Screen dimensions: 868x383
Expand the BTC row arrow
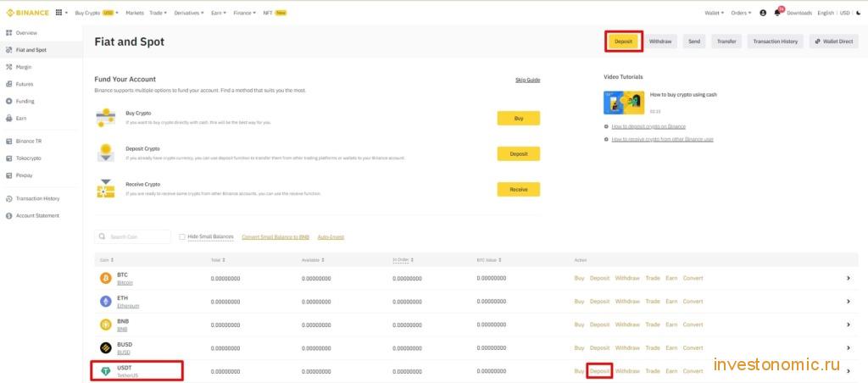pos(848,278)
